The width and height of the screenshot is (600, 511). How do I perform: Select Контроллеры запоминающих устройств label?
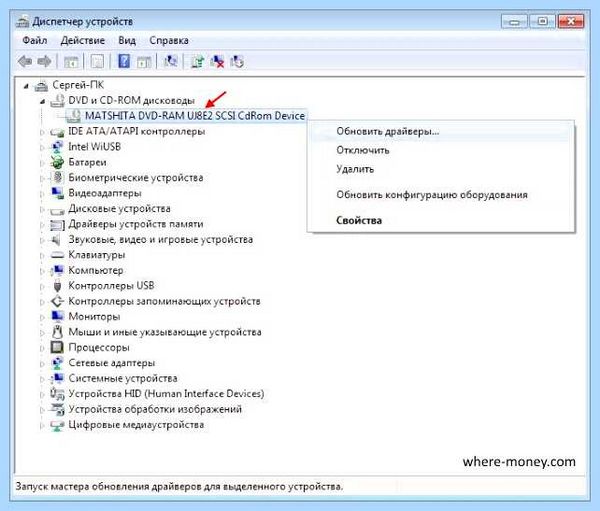[165, 301]
